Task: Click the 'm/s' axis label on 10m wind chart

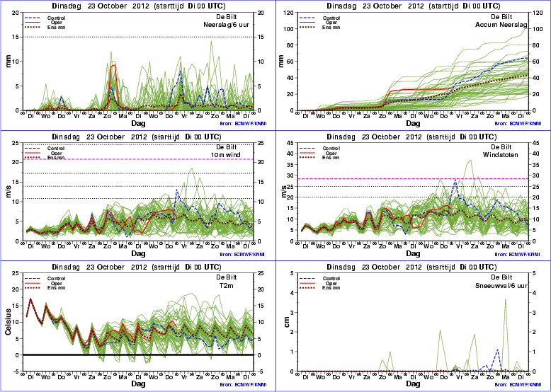Action: (8, 192)
